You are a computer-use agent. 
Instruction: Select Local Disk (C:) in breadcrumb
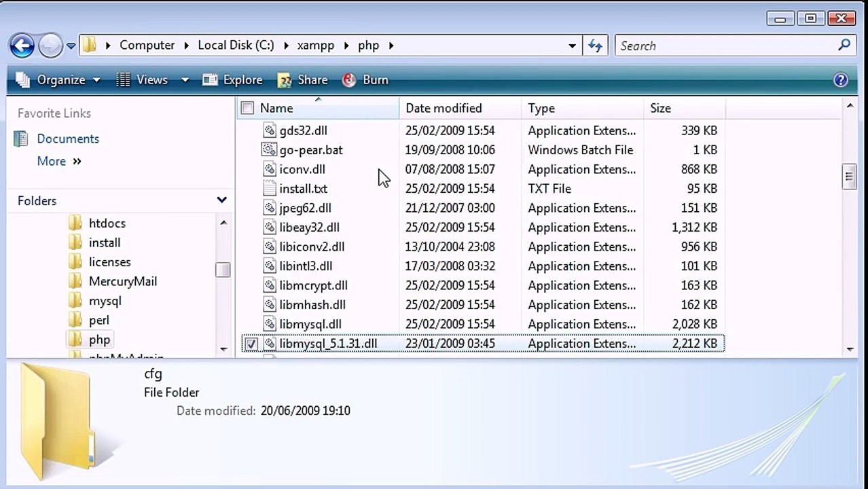[236, 46]
